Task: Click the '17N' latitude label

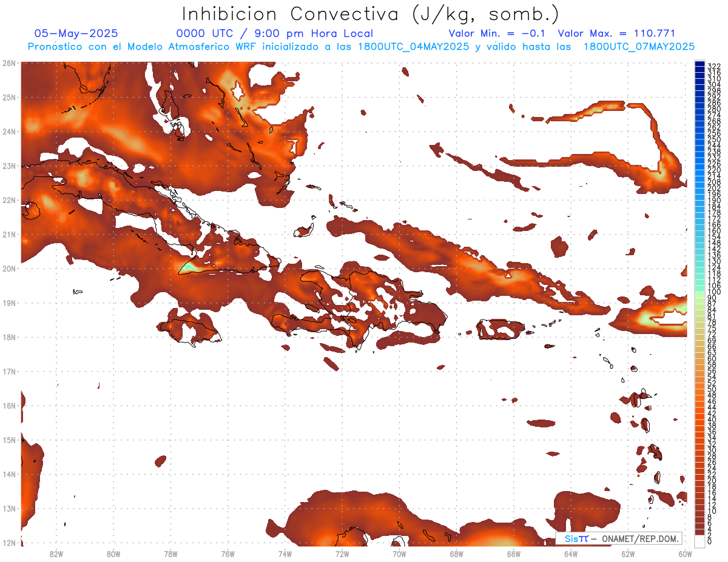Action: [9, 371]
